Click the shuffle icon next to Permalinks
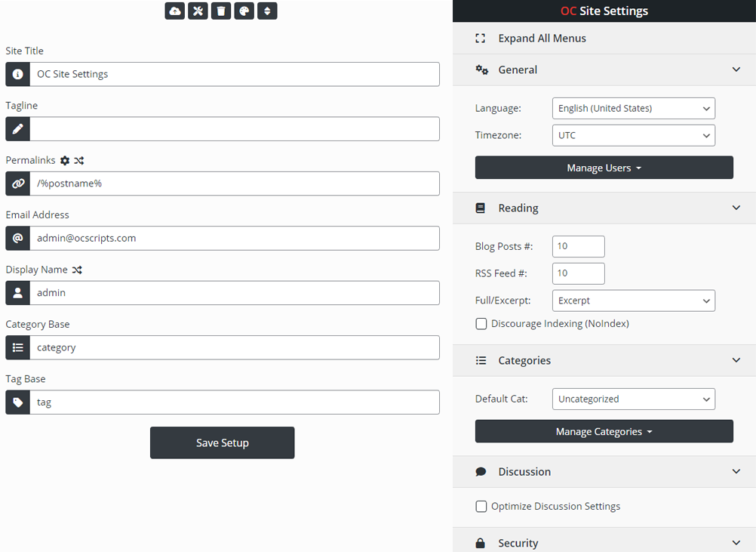 click(x=79, y=161)
